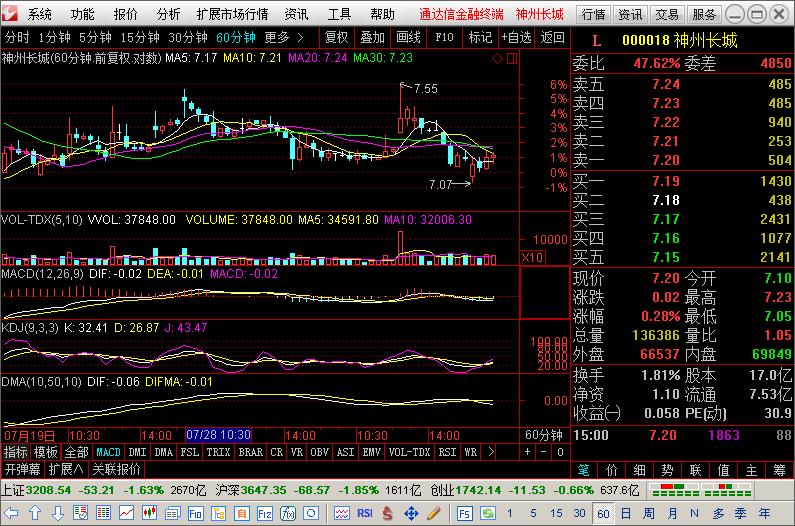
Task: Click the RSI indicator toolbar icon
Action: 365,513
